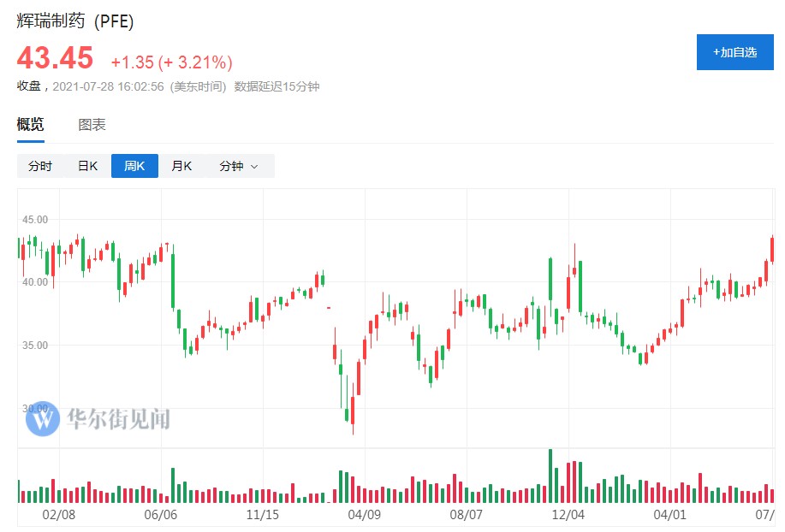This screenshot has width=785, height=532.
Task: Select the 周K weekly candle view
Action: tap(134, 166)
